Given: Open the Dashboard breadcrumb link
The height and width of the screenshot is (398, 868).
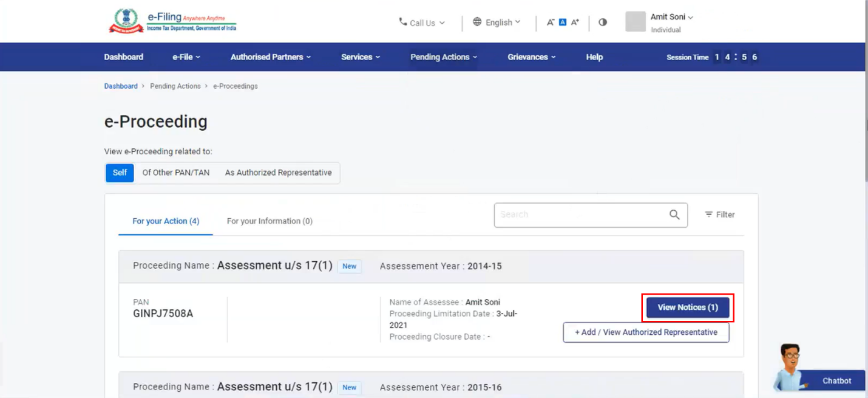Looking at the screenshot, I should 120,86.
